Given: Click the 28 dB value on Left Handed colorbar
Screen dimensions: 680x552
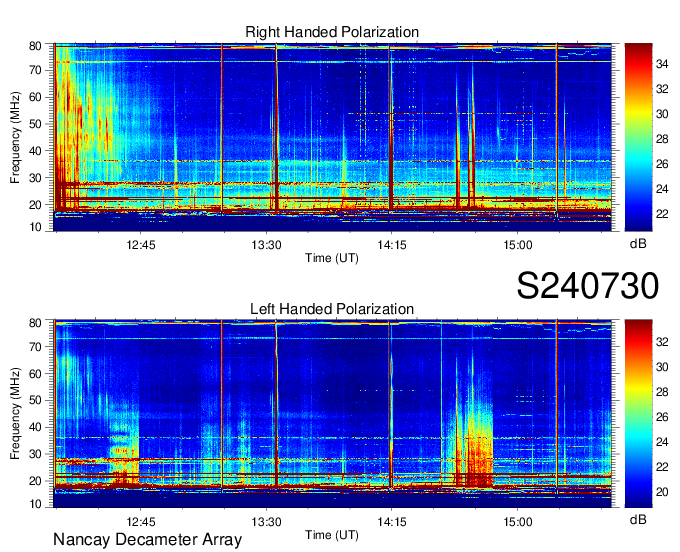Looking at the screenshot, I should (x=662, y=392).
